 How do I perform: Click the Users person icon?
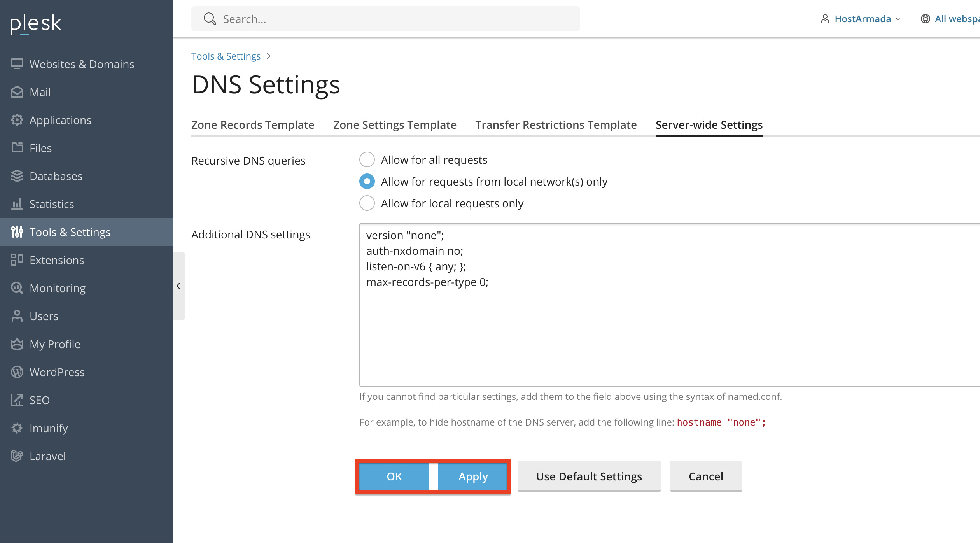coord(17,316)
